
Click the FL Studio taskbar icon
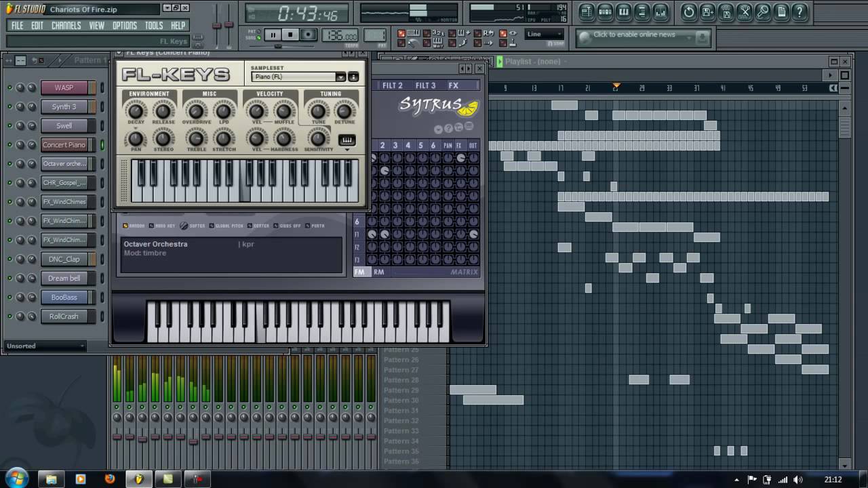(138, 479)
